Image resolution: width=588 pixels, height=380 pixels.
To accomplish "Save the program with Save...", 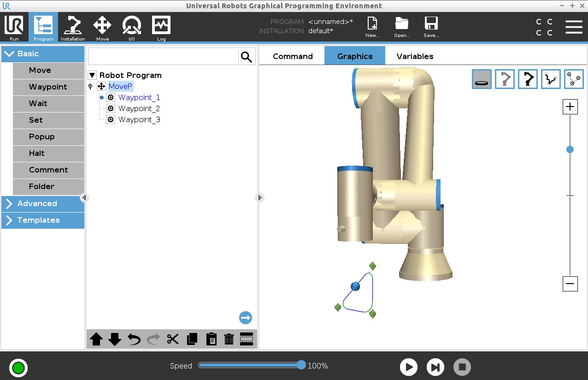I will [x=431, y=27].
